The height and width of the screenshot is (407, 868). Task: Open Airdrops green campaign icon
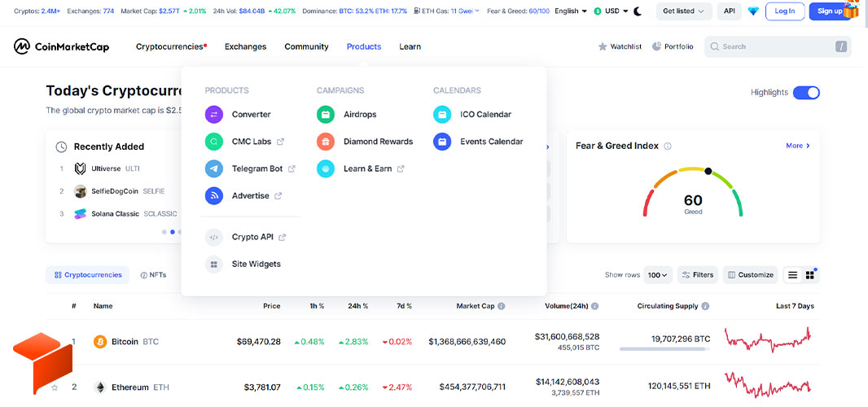326,115
